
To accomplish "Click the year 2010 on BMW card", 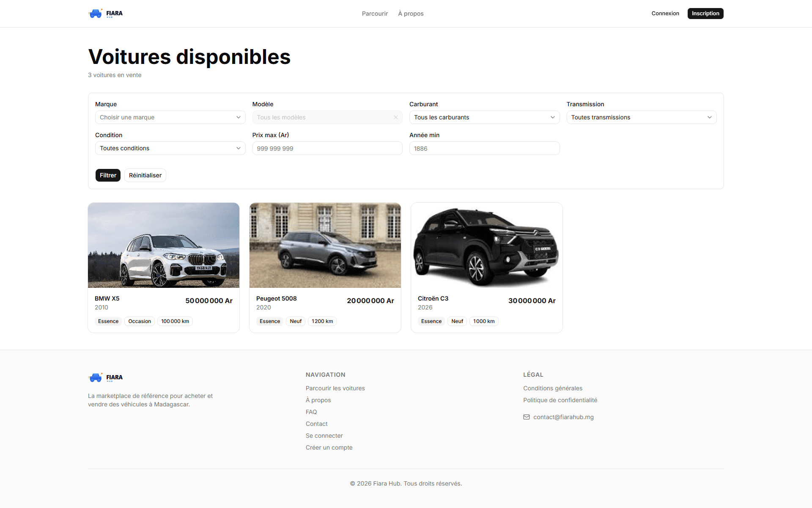I will coord(101,307).
